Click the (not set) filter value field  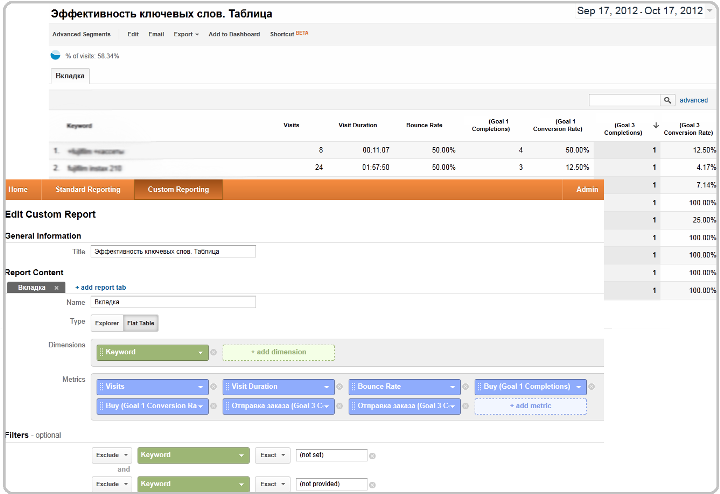pyautogui.click(x=332, y=455)
